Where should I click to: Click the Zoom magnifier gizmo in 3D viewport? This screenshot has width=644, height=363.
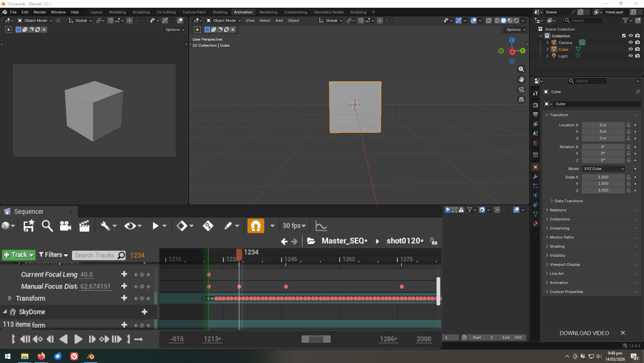521,69
